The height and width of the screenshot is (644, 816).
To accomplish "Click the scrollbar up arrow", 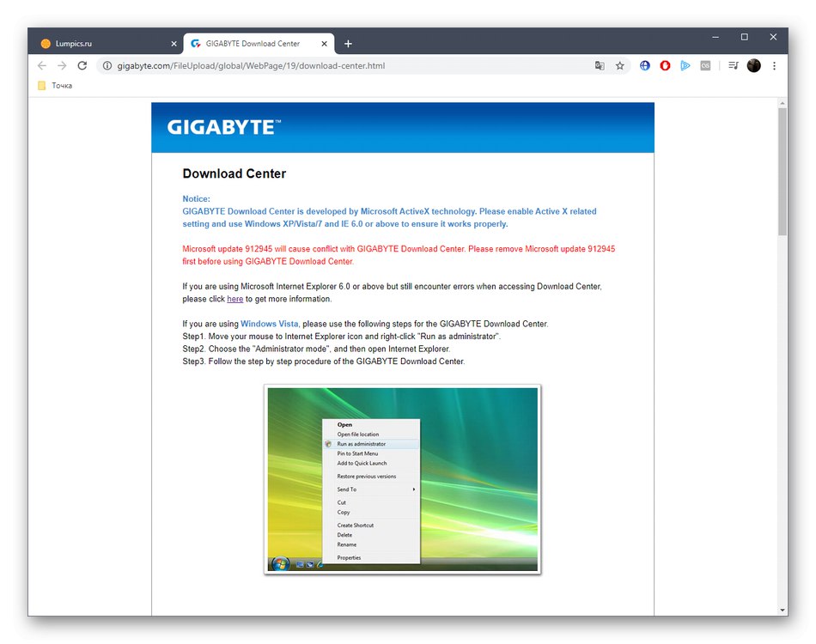I will [x=783, y=104].
